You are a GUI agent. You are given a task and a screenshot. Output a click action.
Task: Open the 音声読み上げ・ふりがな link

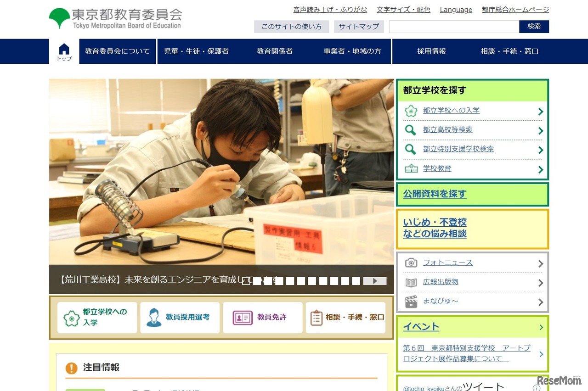330,10
